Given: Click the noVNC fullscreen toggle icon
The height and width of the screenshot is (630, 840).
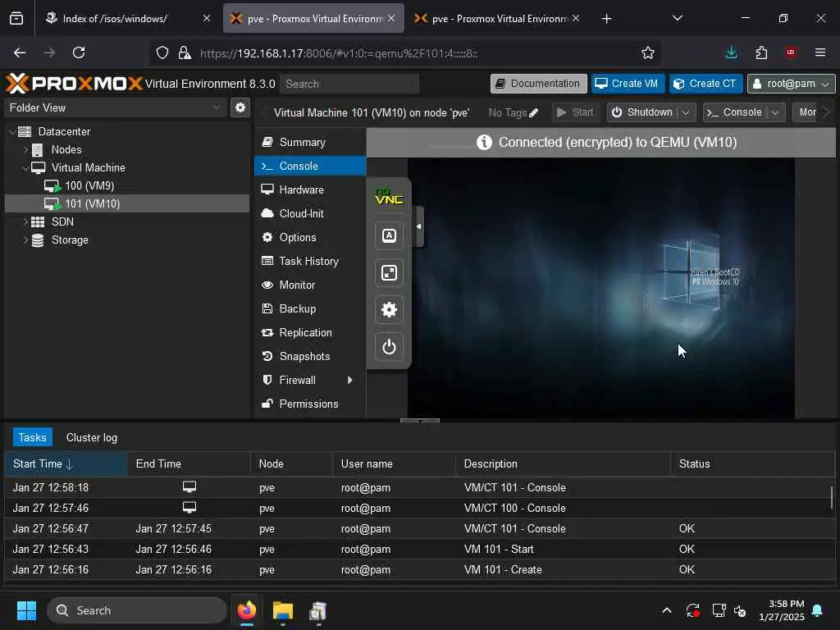Looking at the screenshot, I should (389, 272).
